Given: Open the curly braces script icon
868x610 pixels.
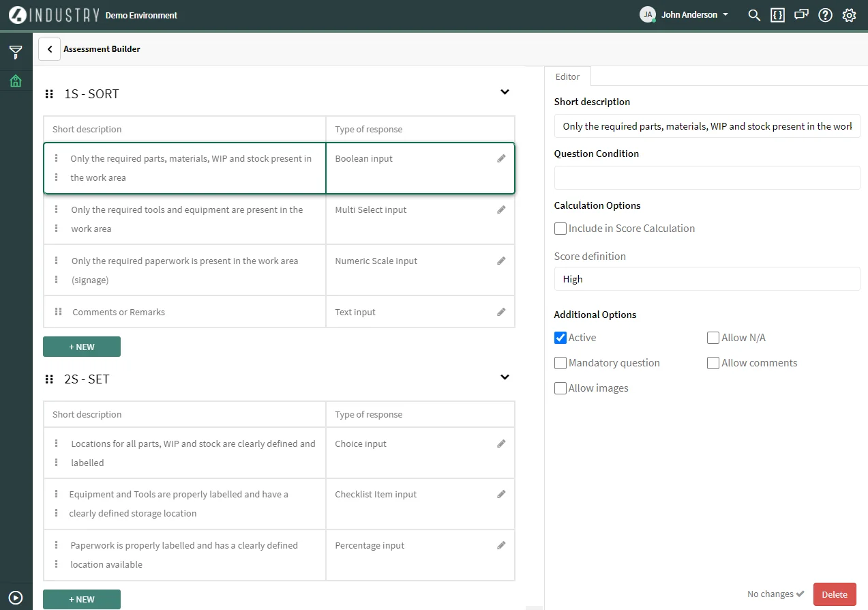Looking at the screenshot, I should click(777, 15).
